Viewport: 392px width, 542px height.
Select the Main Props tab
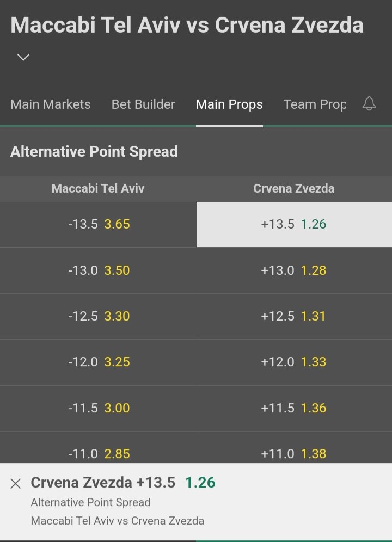pos(229,104)
